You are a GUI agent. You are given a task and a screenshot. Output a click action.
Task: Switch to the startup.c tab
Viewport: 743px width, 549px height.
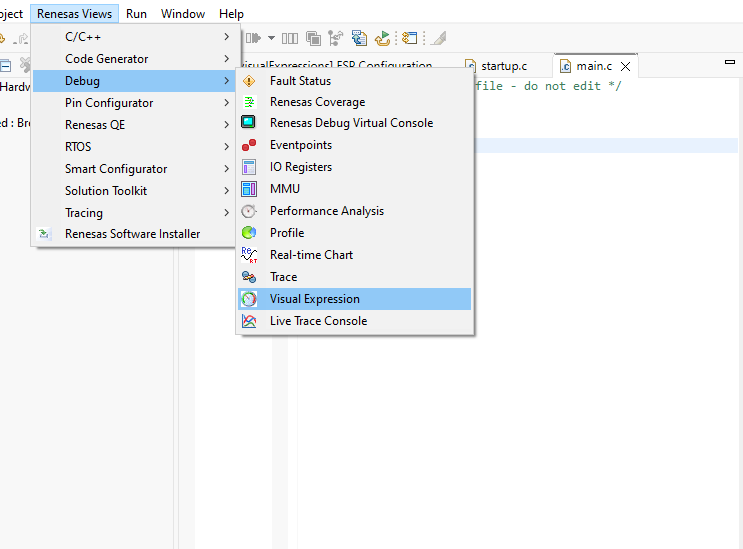[496, 66]
